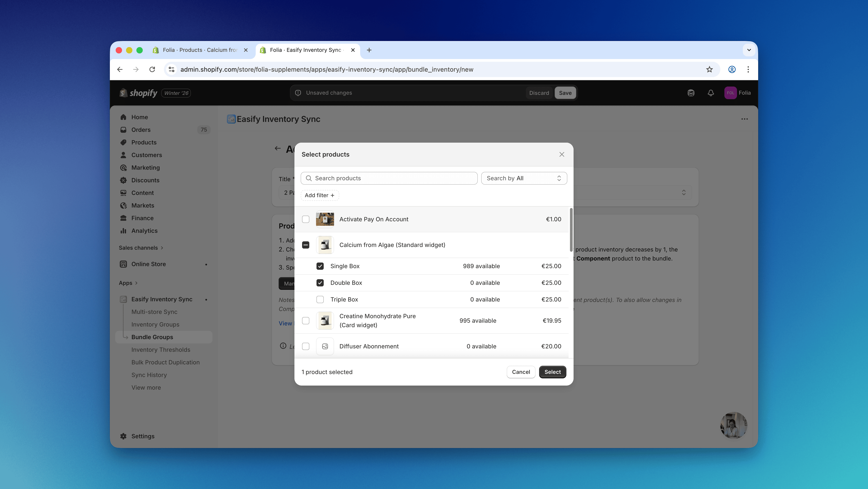Bookmark this page with the star icon

[709, 69]
